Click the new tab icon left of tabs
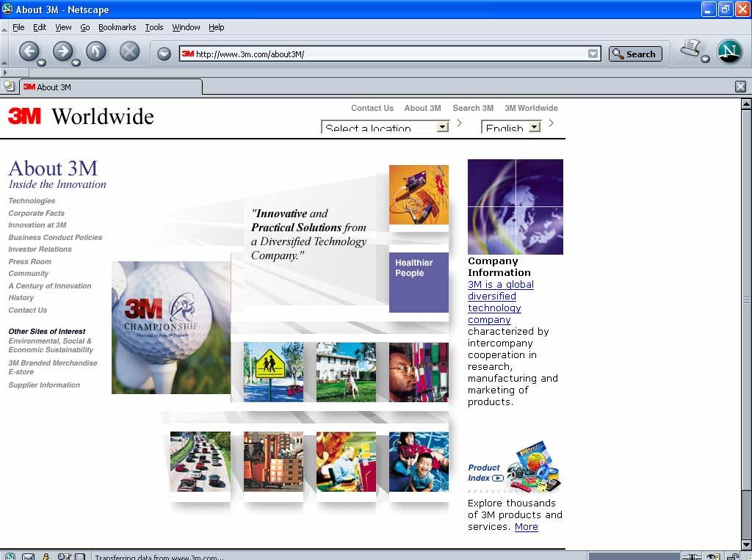Screen dimensions: 752x560 9,87
